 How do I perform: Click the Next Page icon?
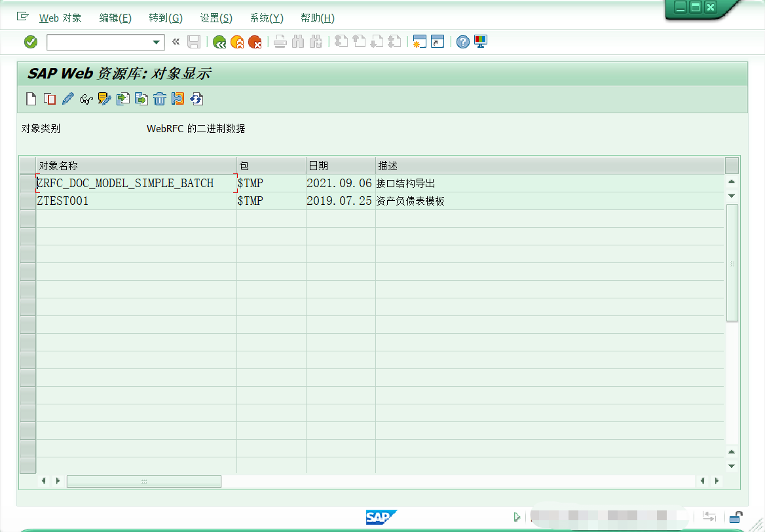coord(377,42)
